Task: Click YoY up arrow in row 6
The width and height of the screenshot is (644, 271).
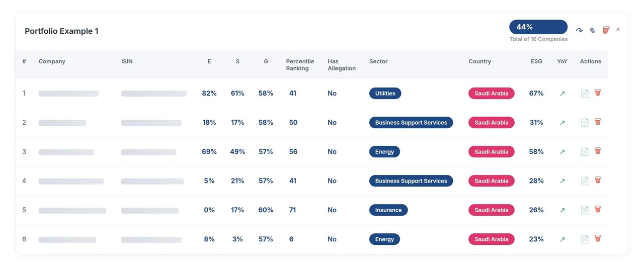Action: click(x=562, y=239)
